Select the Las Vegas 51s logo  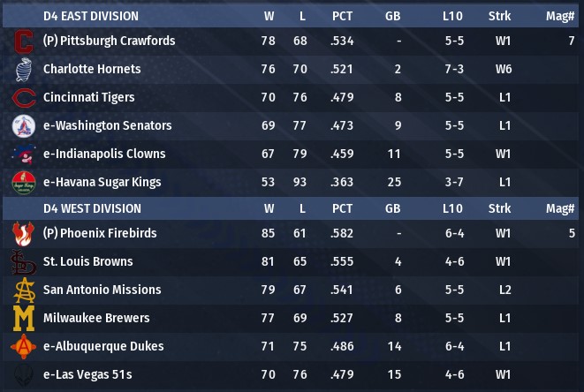24,375
